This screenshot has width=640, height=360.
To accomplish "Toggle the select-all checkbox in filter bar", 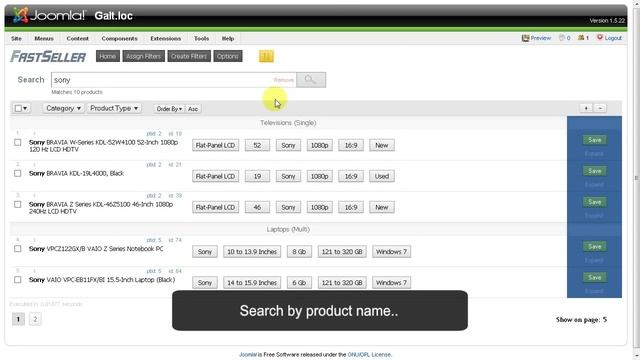I will point(18,108).
